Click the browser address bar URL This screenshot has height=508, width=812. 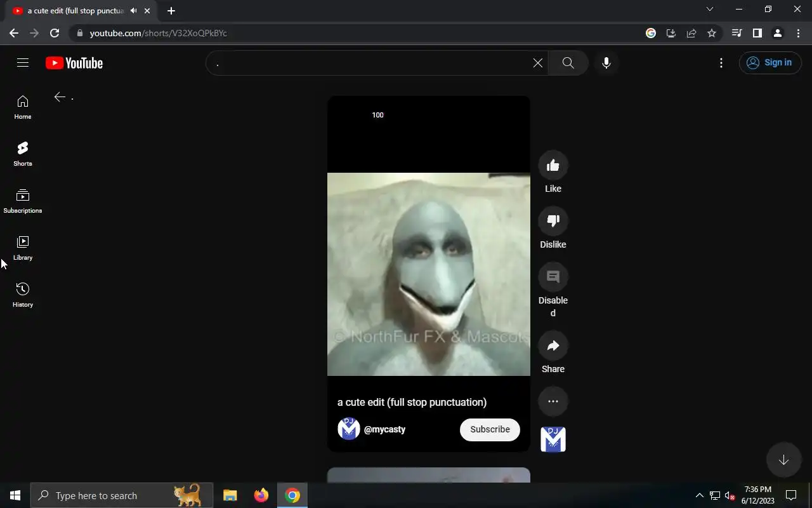tap(159, 33)
